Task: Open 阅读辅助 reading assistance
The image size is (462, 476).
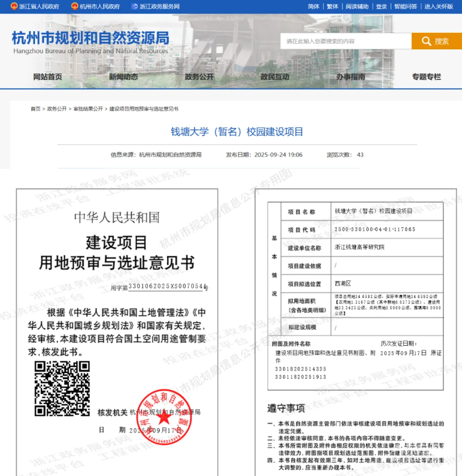Action: [357, 6]
